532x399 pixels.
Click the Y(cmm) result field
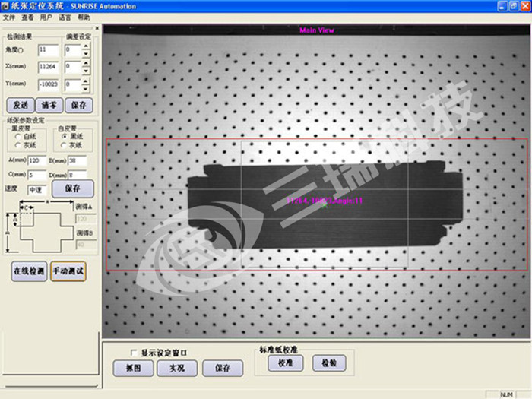(48, 84)
